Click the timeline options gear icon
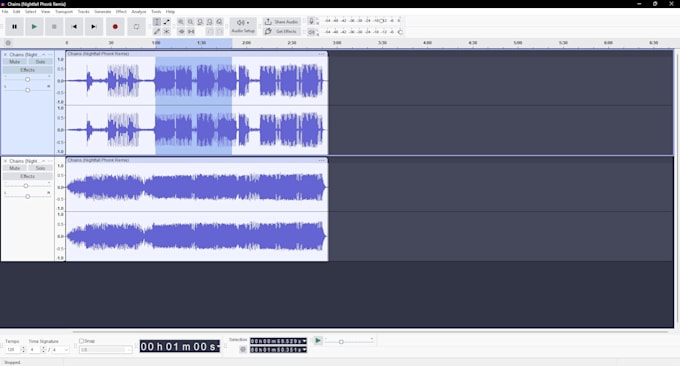Image resolution: width=680 pixels, height=366 pixels. (8, 43)
